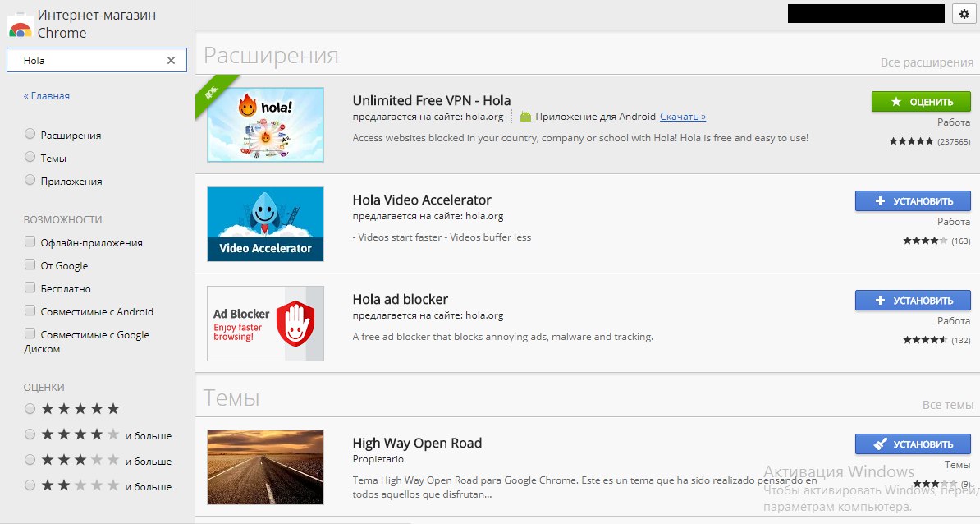Viewport: 980px width, 524px height.
Task: Open Unlimited Free VPN - Hola title
Action: click(x=431, y=101)
